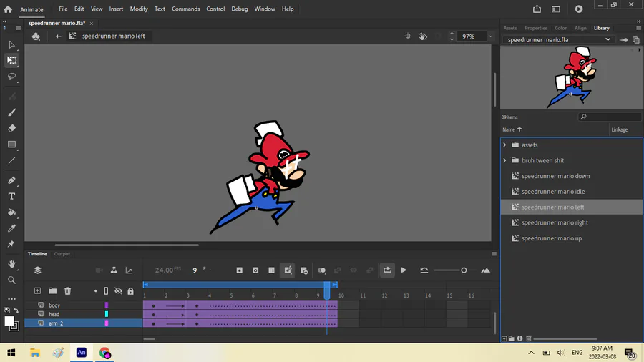Toggle highlight color of body layer
Image resolution: width=644 pixels, height=362 pixels.
click(x=107, y=305)
